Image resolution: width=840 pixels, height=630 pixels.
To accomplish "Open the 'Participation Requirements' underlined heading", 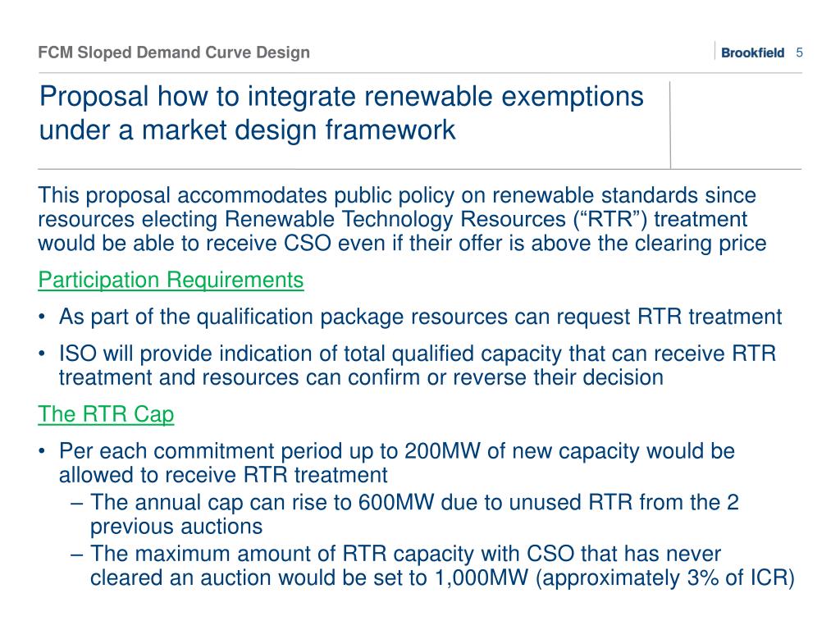I will point(171,281).
